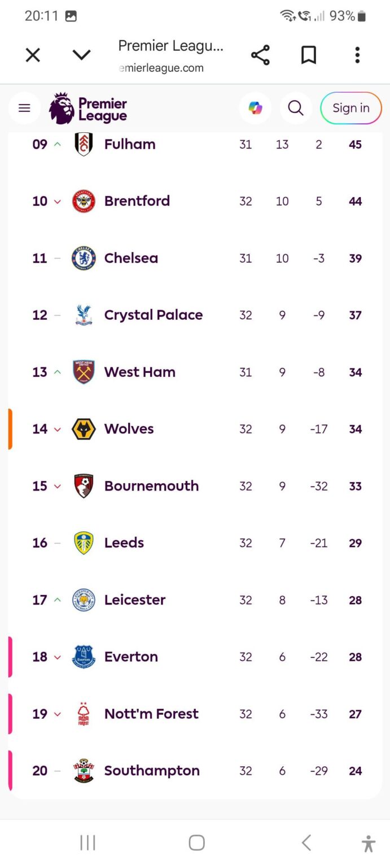Tap the Chelsea club badge
This screenshot has width=390, height=868.
point(84,258)
